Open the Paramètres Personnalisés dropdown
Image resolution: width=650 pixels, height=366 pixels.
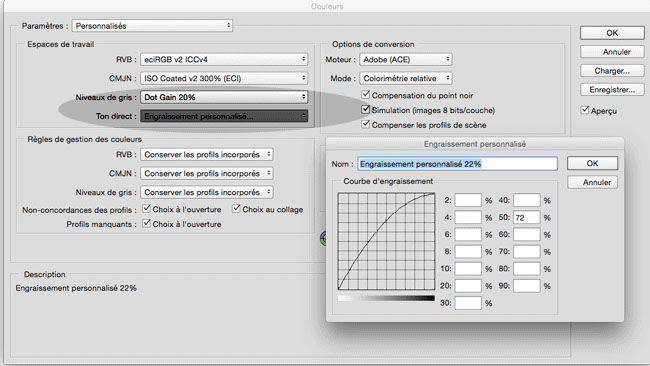point(152,26)
